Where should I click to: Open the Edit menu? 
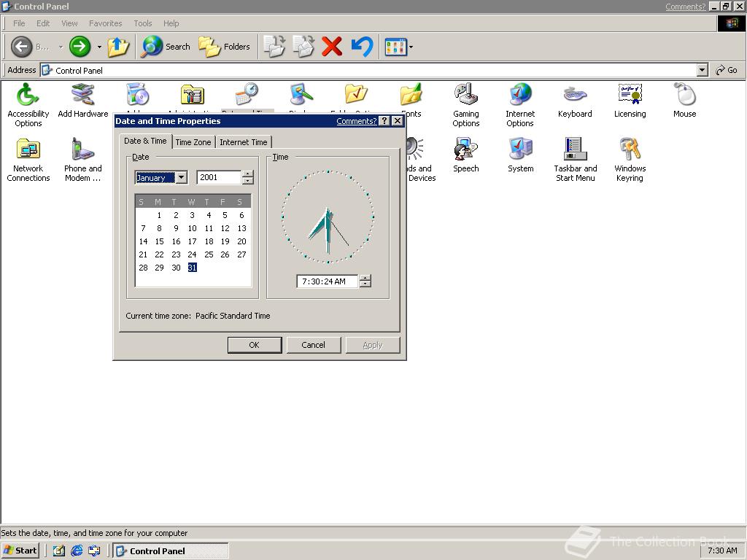pyautogui.click(x=43, y=23)
